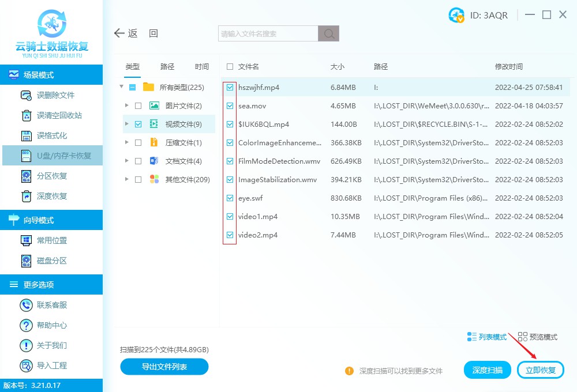Click 其他文件 colored icon
The image size is (577, 392).
point(154,179)
